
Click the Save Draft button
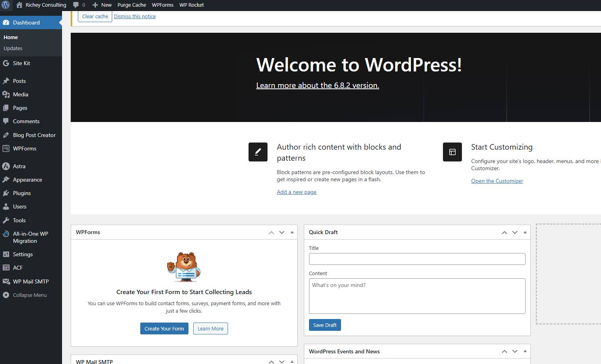(x=325, y=325)
